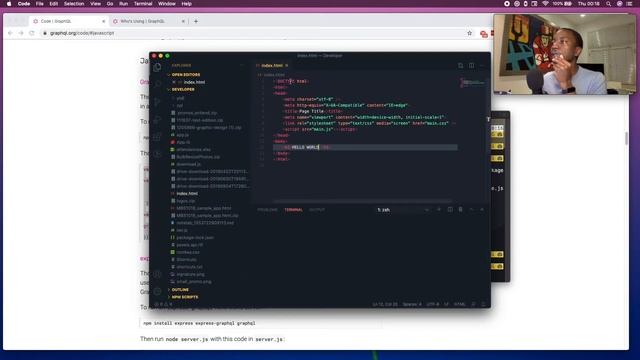Click the editor horizontal scrollbar
Screen dimensions: 640x360
pyautogui.click(x=362, y=201)
